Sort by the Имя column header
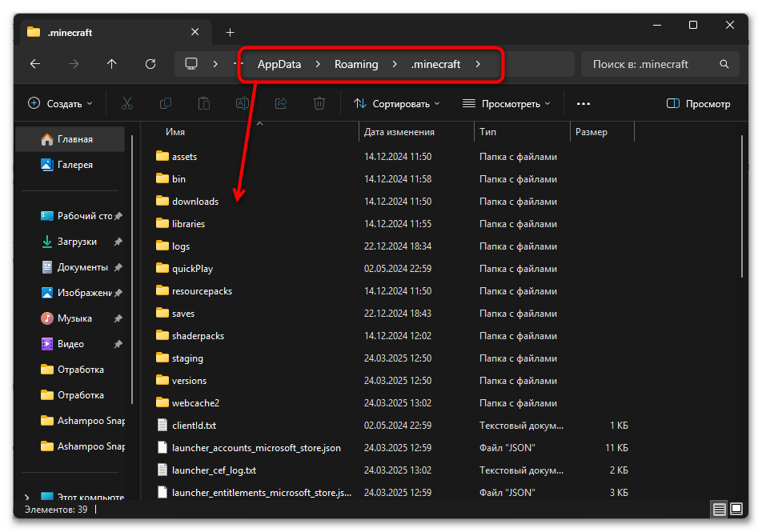The width and height of the screenshot is (762, 532). (x=175, y=132)
